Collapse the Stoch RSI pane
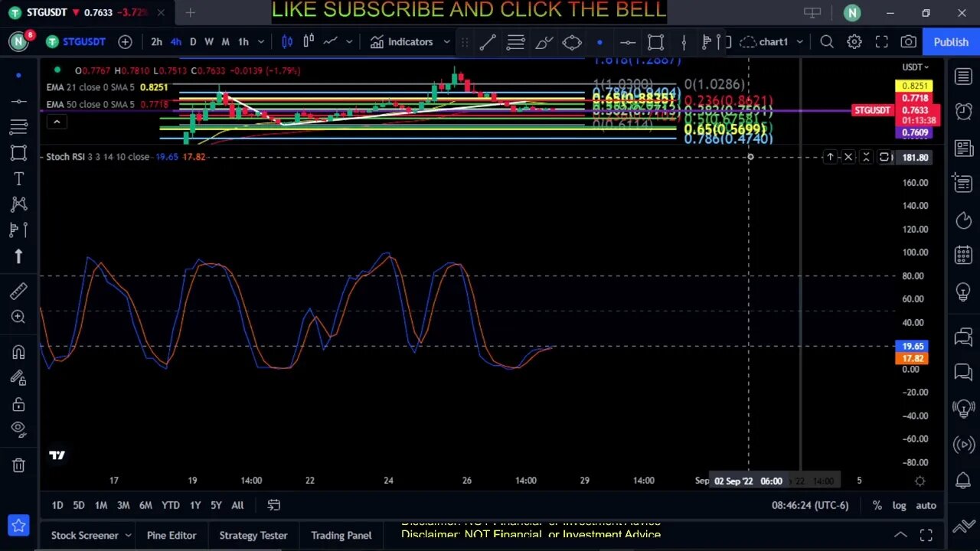This screenshot has width=980, height=551. tap(866, 157)
